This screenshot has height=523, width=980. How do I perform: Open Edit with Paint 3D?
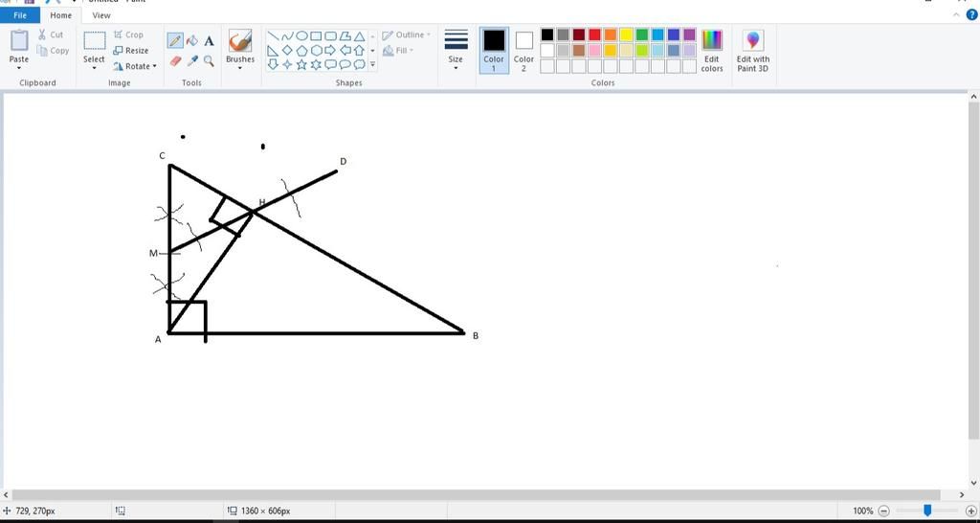(753, 50)
